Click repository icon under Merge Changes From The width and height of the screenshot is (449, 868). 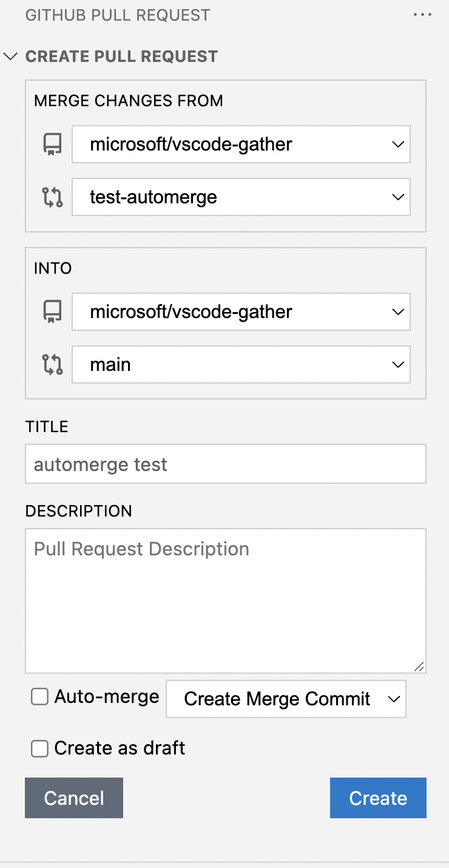click(x=52, y=144)
